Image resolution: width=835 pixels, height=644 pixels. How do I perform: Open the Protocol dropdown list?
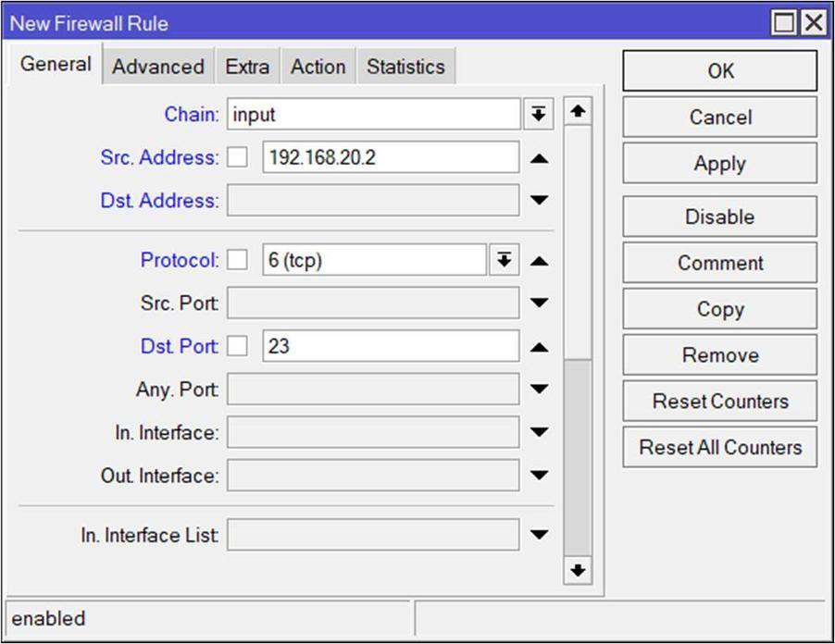click(x=504, y=261)
